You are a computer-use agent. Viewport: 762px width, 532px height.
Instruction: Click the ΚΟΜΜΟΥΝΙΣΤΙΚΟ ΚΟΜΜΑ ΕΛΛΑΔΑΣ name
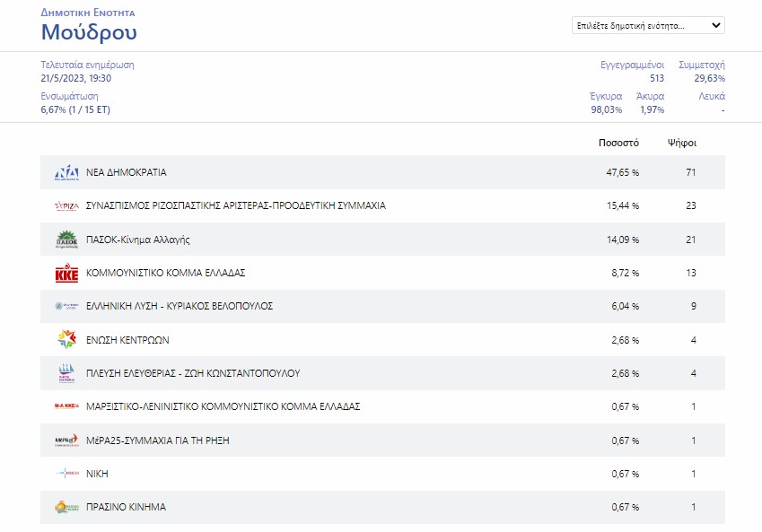pos(165,273)
